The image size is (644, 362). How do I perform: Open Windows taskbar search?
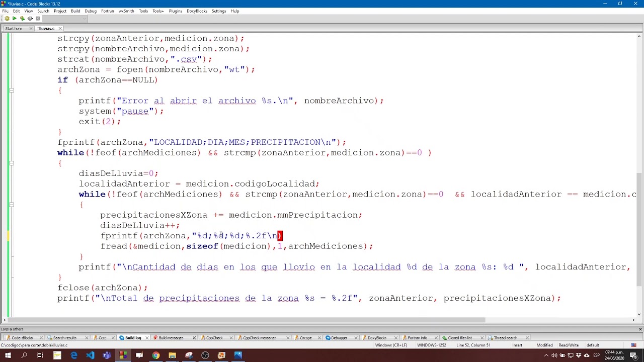pos(24,356)
